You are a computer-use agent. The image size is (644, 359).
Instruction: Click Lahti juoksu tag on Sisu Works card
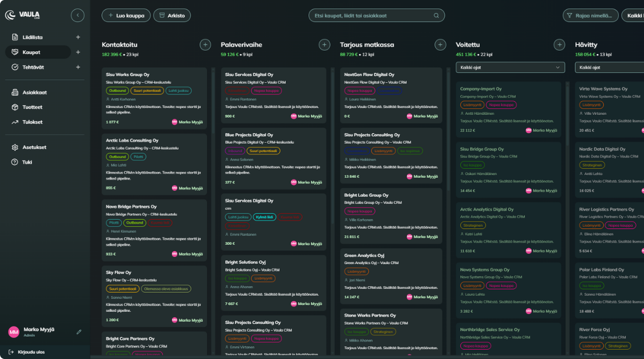pyautogui.click(x=178, y=91)
